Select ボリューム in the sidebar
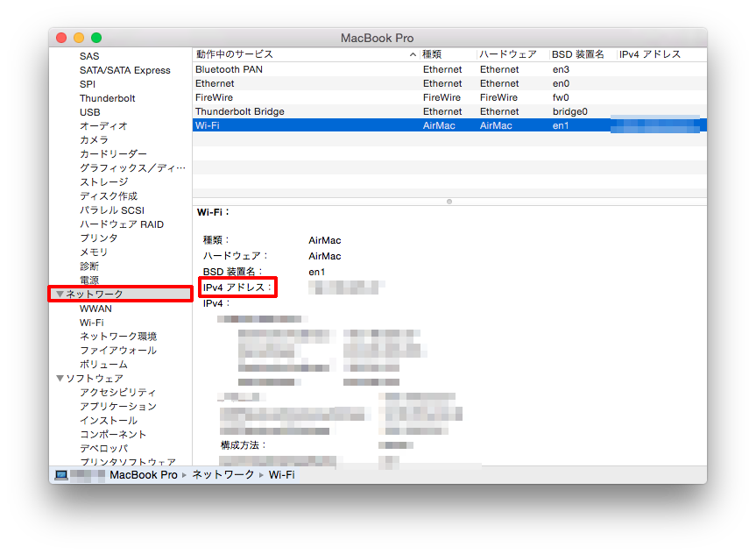Viewport: 756px width, 554px height. [103, 365]
